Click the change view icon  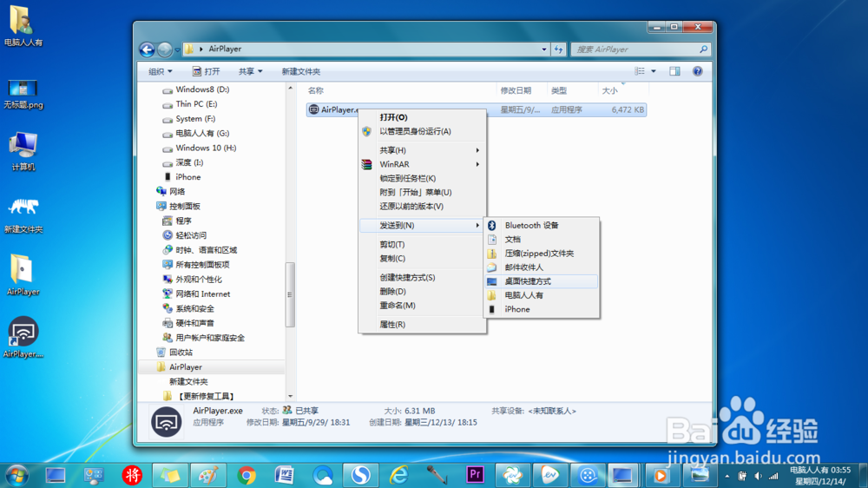640,71
